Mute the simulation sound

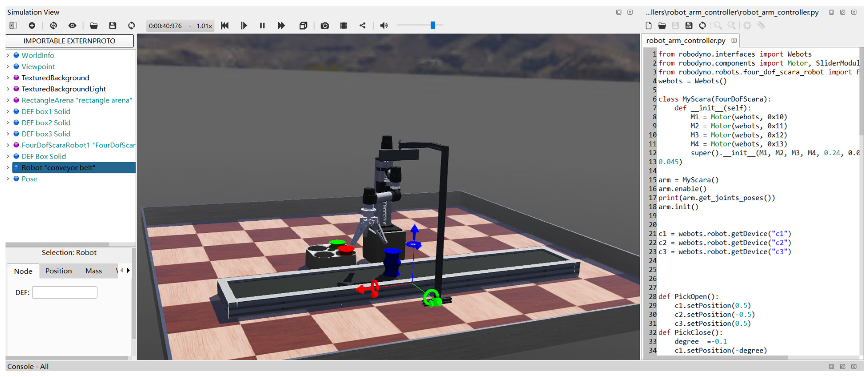point(384,26)
